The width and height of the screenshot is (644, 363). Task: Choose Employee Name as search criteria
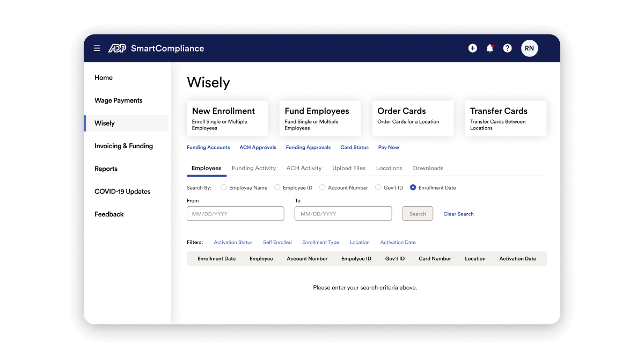coord(223,187)
